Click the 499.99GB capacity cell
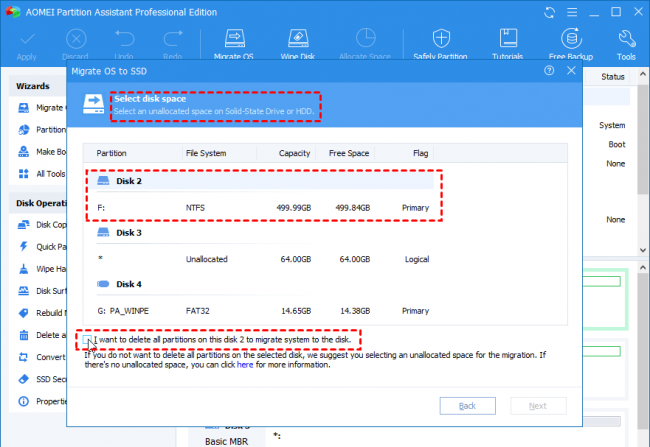This screenshot has width=650, height=447. coord(293,208)
